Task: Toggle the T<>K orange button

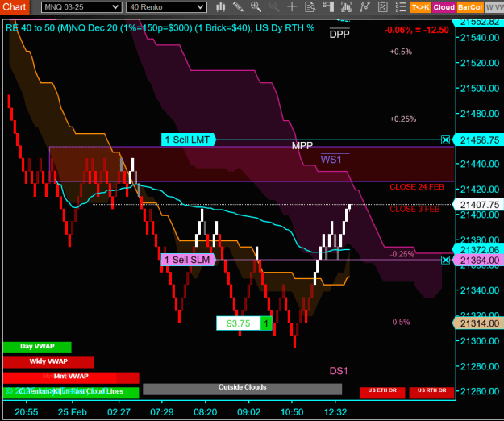Action: [x=420, y=7]
